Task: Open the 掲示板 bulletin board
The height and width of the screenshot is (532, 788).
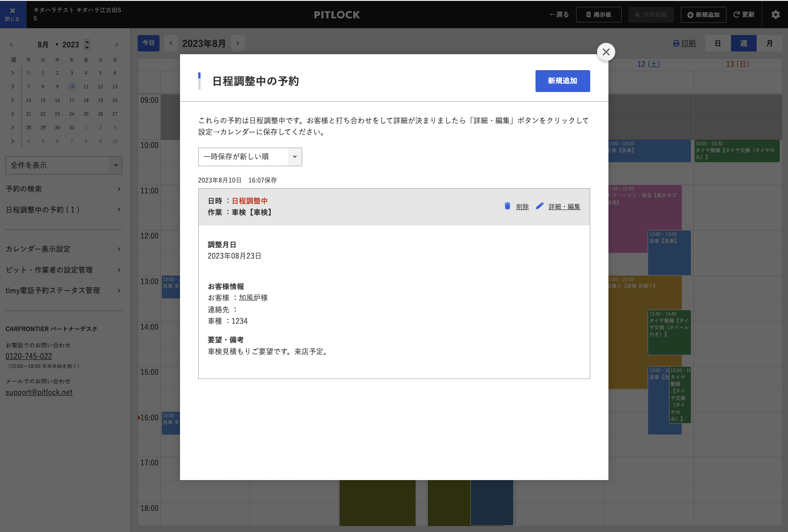Action: coord(599,14)
